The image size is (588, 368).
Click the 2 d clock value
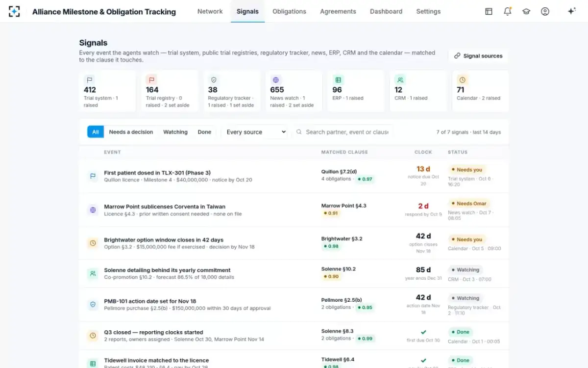pos(423,206)
